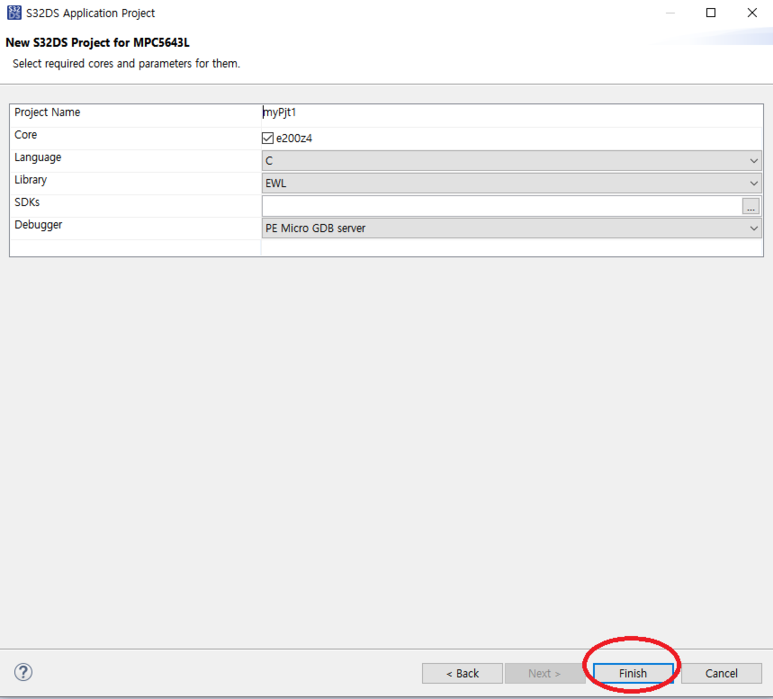
Task: Select the Debugger row label
Action: (x=38, y=225)
